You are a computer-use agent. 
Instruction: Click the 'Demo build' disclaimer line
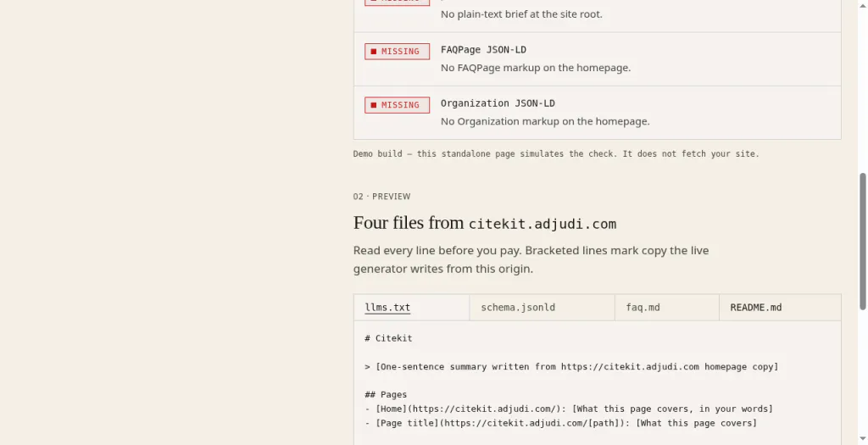point(556,154)
